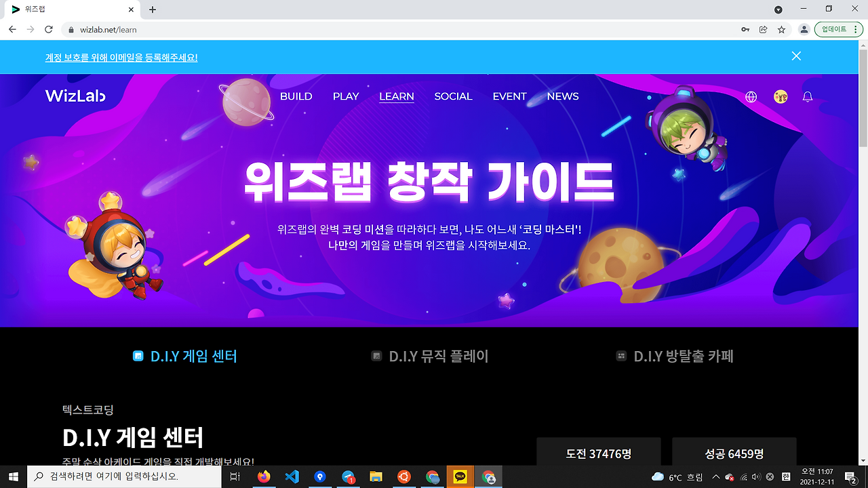Viewport: 868px width, 488px height.
Task: Go back with the browser back arrow
Action: click(x=12, y=30)
